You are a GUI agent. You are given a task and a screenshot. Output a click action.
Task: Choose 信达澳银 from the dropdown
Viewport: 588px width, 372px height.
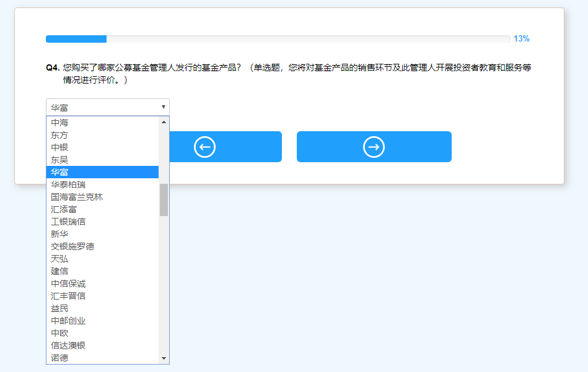click(102, 345)
